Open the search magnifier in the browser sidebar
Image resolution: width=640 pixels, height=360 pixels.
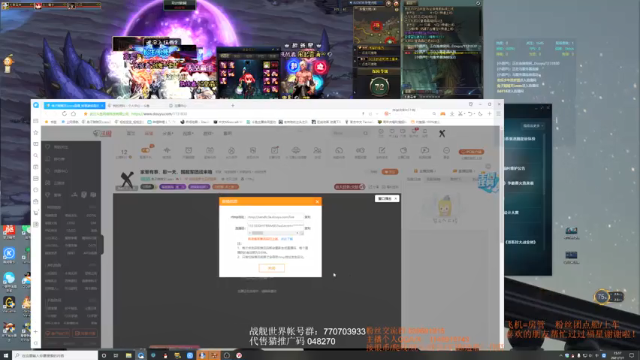[36, 156]
